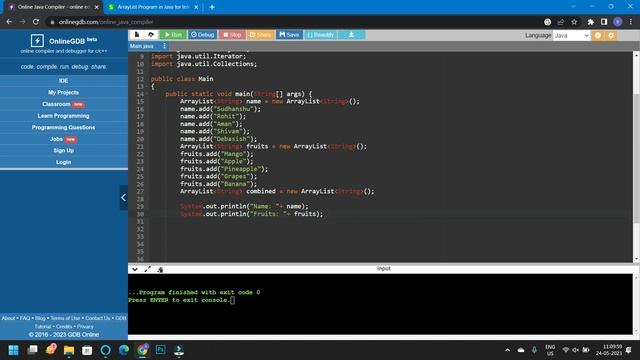Viewport: 640px width, 360px height.
Task: Click the clear console icon
Action: click(160, 269)
